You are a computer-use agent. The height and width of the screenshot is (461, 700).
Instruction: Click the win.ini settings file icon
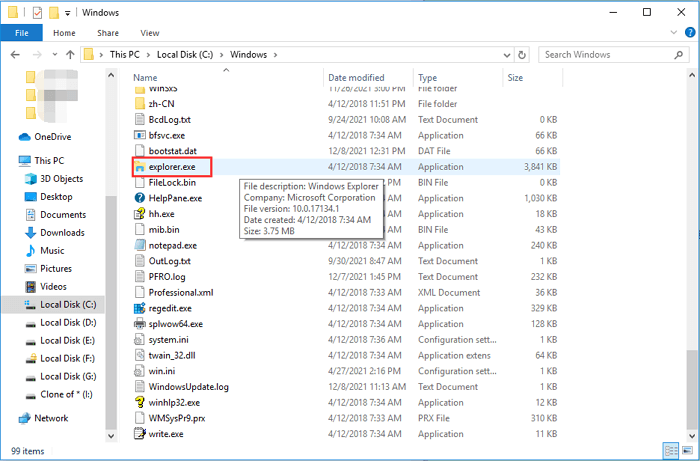140,371
